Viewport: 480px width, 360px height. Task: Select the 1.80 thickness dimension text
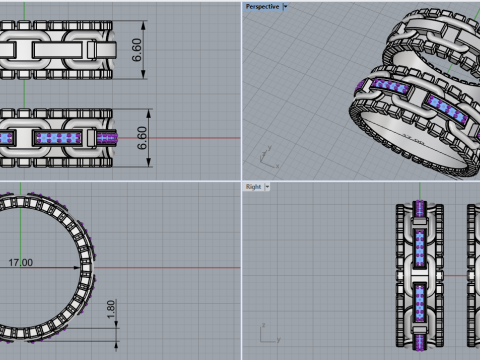click(x=111, y=309)
